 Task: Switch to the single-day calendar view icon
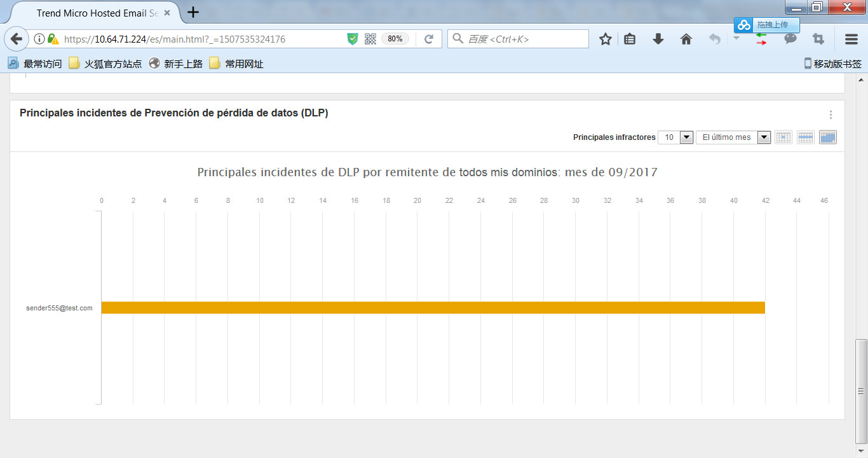point(783,137)
